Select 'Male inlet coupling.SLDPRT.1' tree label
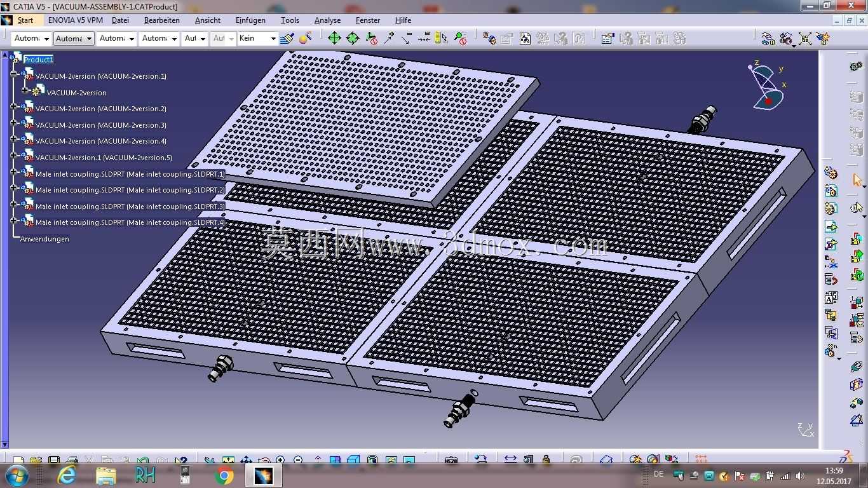The width and height of the screenshot is (868, 488). coord(130,174)
